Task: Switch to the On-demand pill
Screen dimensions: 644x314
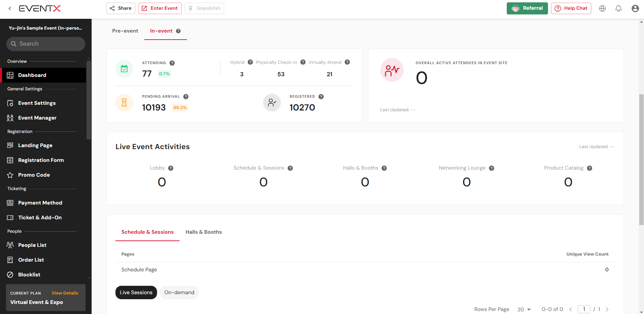Action: click(179, 293)
